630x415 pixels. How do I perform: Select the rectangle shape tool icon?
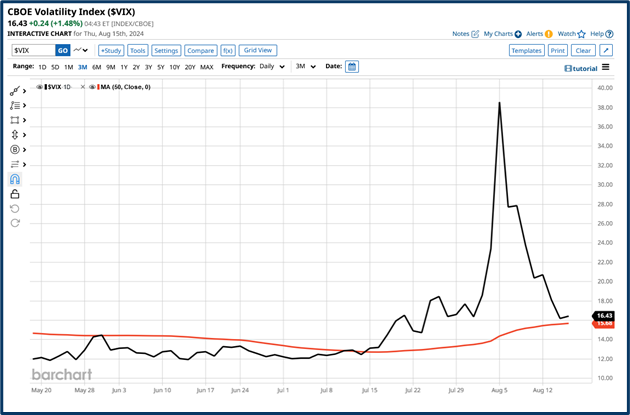point(14,120)
